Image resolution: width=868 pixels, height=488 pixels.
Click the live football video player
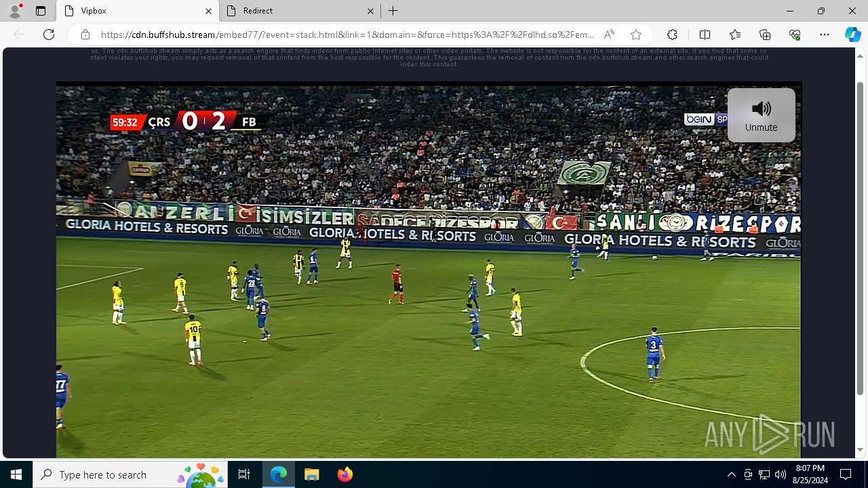point(429,270)
